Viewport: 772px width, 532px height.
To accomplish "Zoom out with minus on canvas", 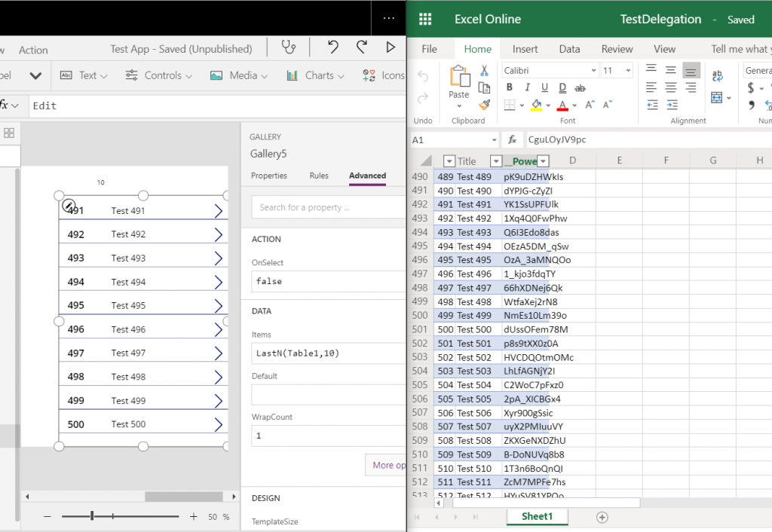I will tap(47, 516).
